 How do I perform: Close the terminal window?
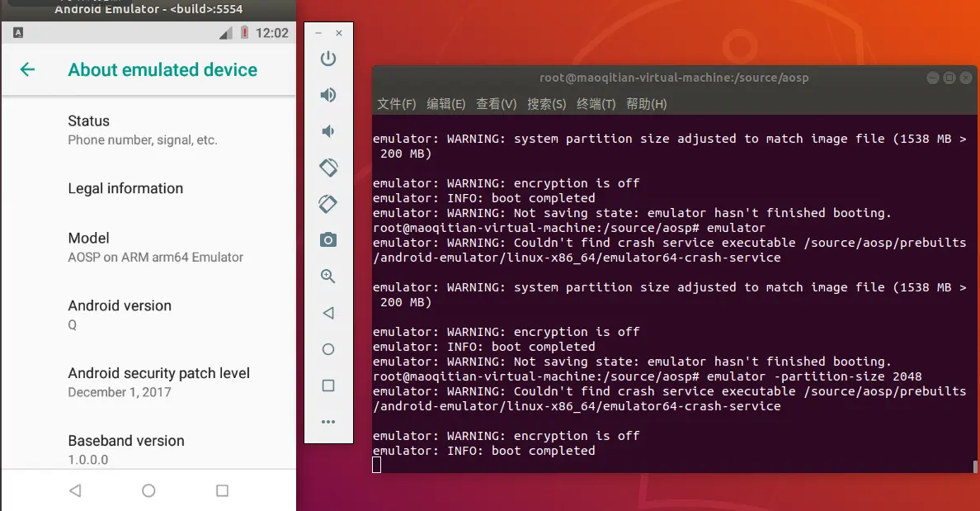(966, 78)
